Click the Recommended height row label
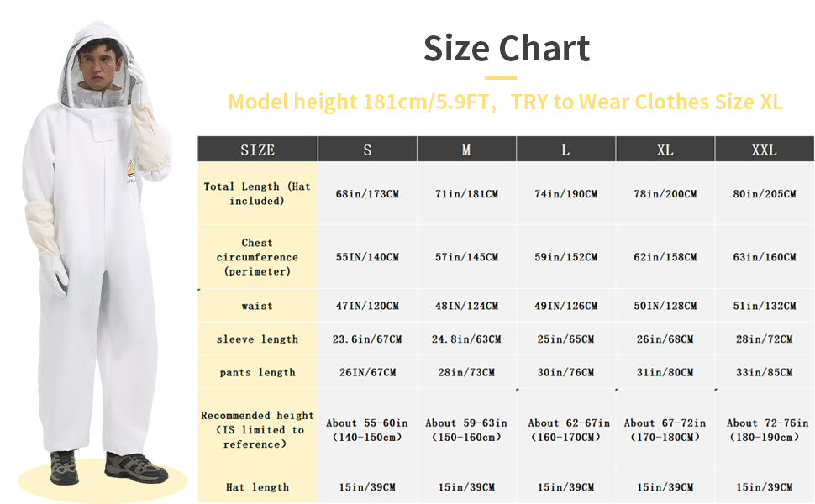The height and width of the screenshot is (504, 815). [257, 429]
